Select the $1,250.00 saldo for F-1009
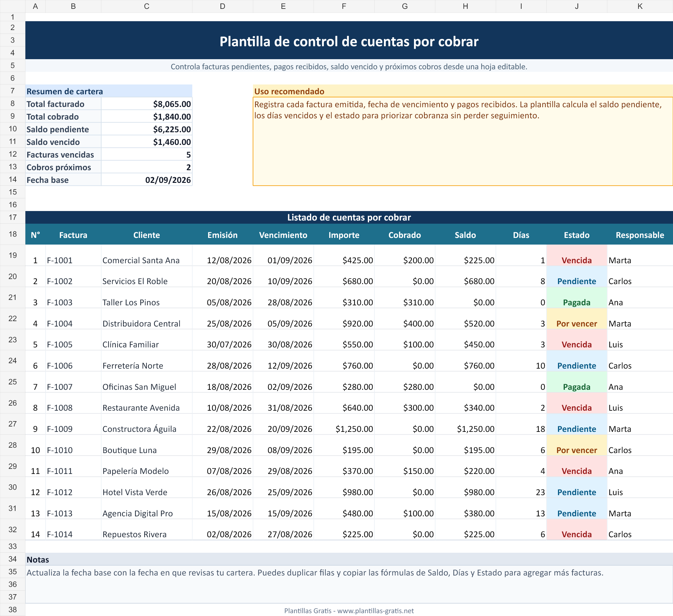The image size is (673, 616). [465, 424]
